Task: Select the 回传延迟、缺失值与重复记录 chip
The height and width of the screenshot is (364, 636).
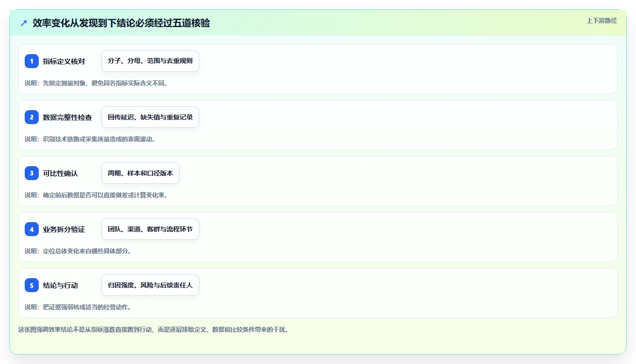Action: pyautogui.click(x=150, y=117)
